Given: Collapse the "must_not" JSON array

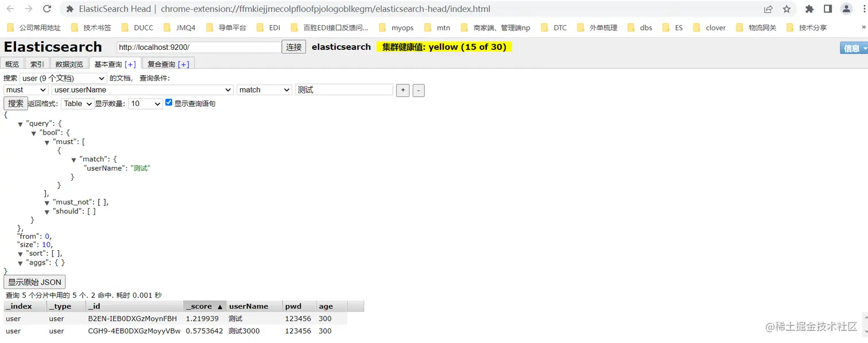Looking at the screenshot, I should [47, 203].
